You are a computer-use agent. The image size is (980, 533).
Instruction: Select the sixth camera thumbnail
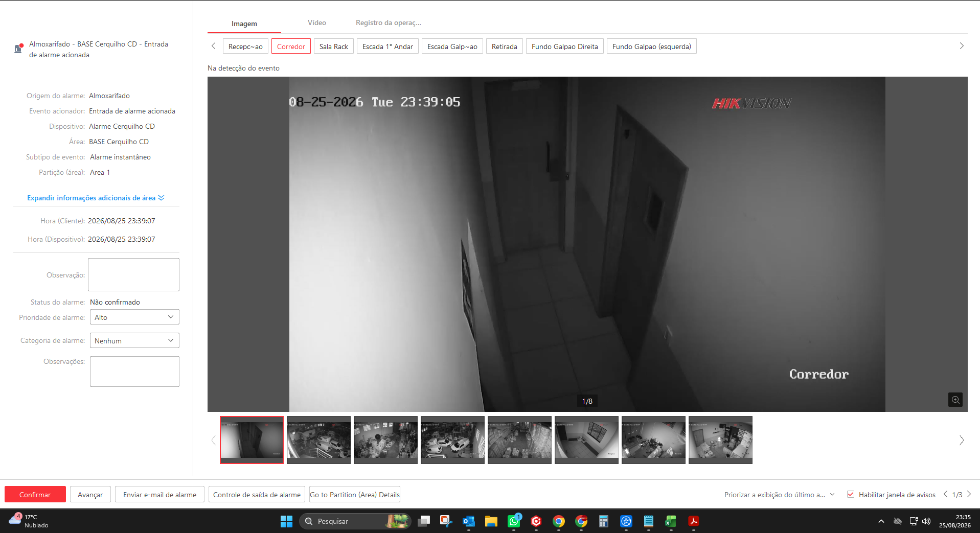coord(586,440)
